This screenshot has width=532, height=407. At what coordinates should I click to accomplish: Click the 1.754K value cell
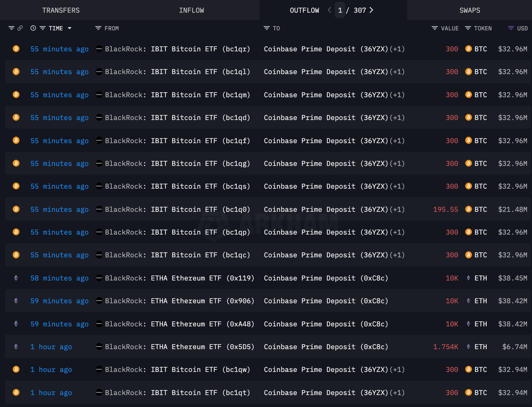click(446, 347)
